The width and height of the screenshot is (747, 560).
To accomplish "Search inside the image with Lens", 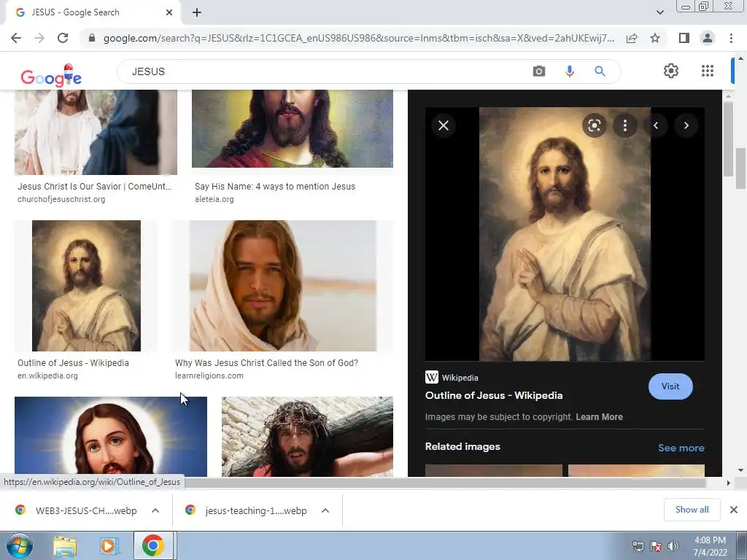I will 594,125.
